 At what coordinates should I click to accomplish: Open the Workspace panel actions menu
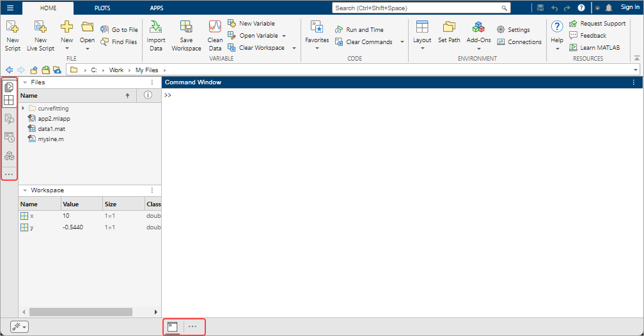point(152,190)
